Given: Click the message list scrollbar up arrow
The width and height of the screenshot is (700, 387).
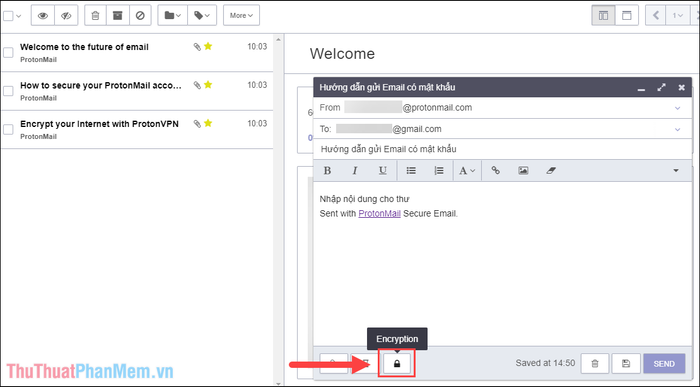Looking at the screenshot, I should coord(279,39).
